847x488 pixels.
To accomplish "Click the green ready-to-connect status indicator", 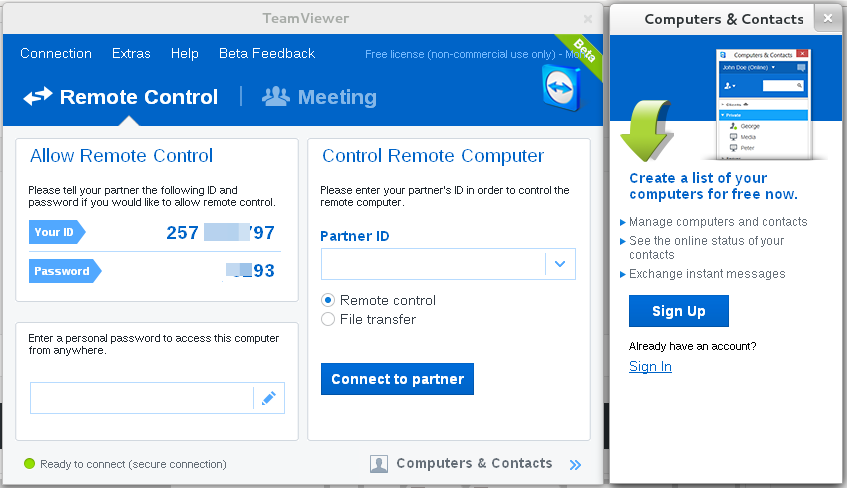I will (29, 464).
